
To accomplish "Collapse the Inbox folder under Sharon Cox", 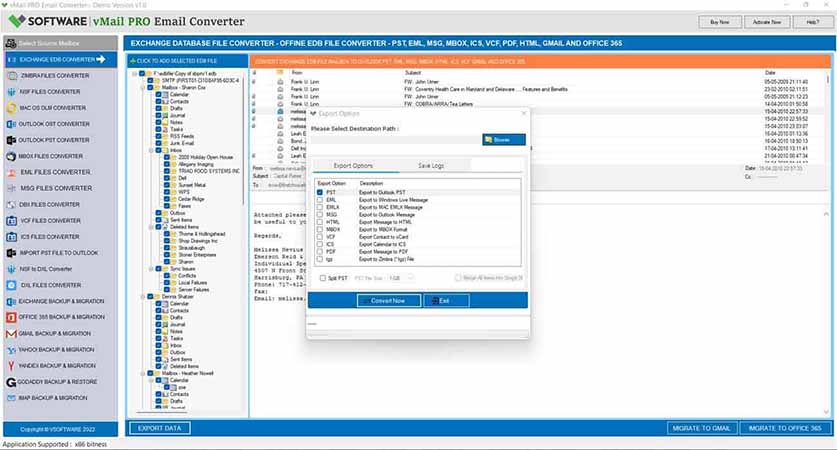I will point(151,151).
